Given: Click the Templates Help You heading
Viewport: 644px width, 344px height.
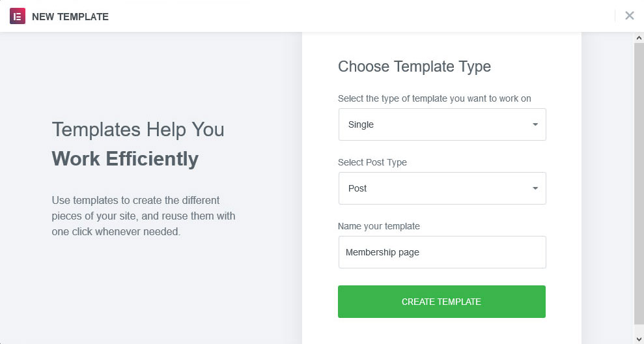Looking at the screenshot, I should coord(138,129).
